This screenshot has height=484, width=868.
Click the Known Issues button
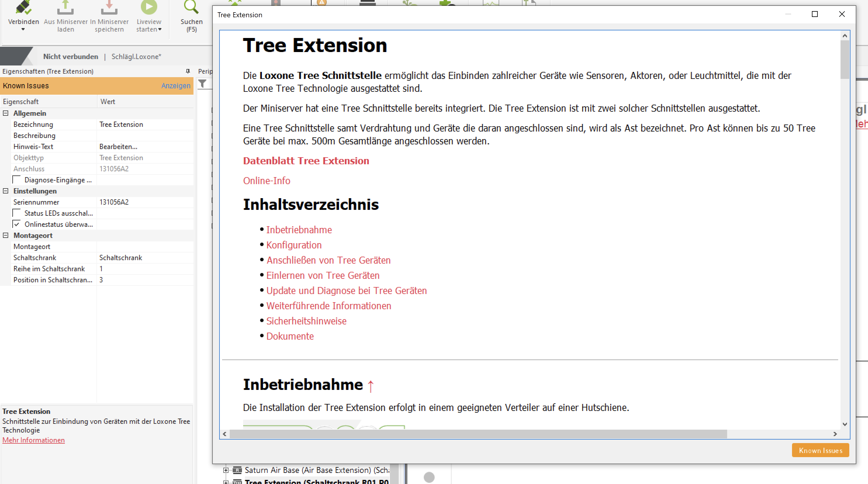[820, 450]
